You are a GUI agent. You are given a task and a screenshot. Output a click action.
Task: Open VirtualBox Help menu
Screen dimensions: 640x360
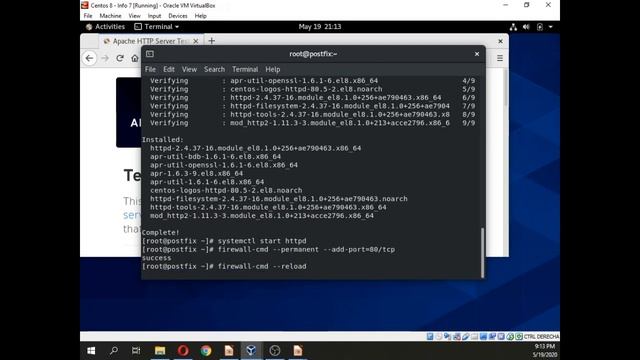pyautogui.click(x=200, y=16)
